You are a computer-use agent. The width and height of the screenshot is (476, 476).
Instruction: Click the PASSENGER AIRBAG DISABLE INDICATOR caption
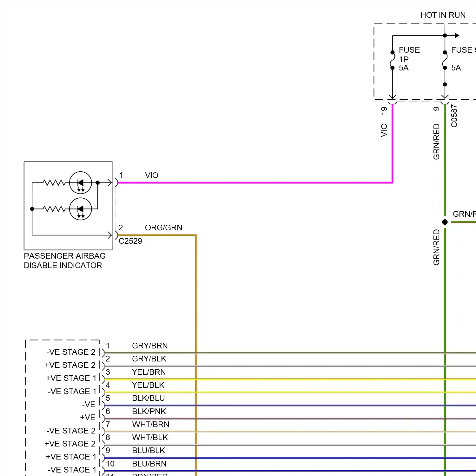65,261
